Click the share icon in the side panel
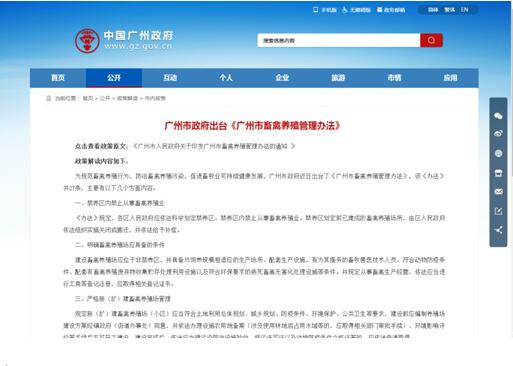The height and width of the screenshot is (366, 513). pyautogui.click(x=498, y=230)
